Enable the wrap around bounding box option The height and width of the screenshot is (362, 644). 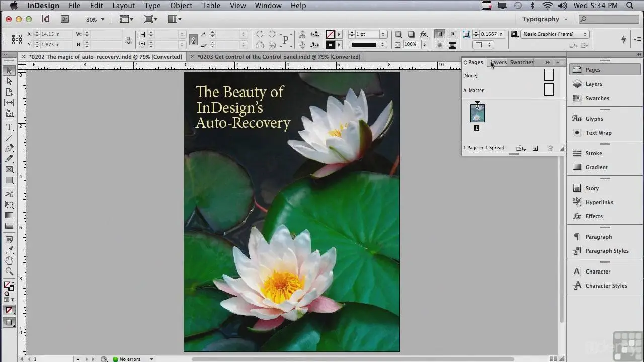tap(452, 34)
